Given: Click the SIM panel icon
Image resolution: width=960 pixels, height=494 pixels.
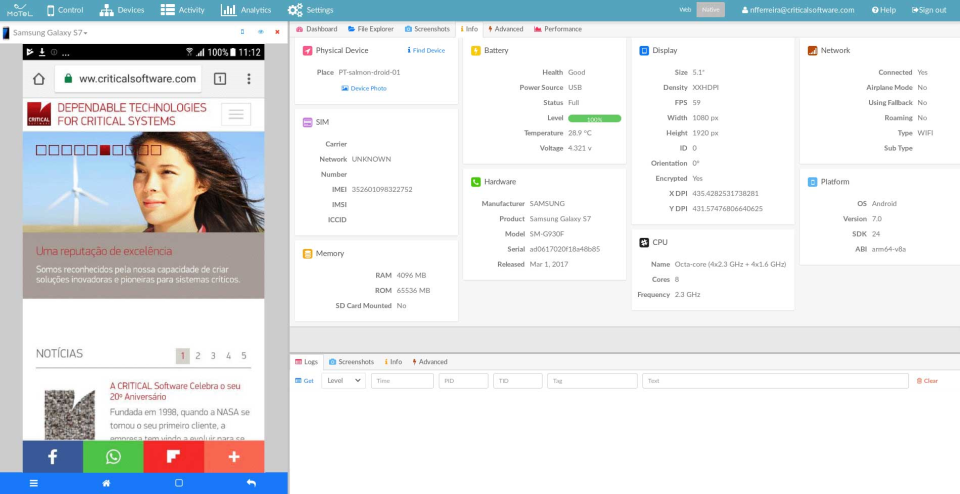Looking at the screenshot, I should (307, 122).
